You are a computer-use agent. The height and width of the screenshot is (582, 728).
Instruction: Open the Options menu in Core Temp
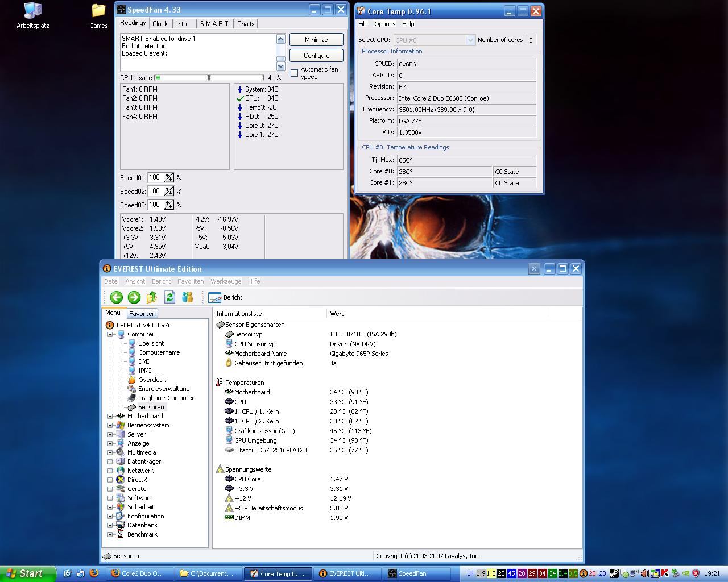pyautogui.click(x=384, y=24)
